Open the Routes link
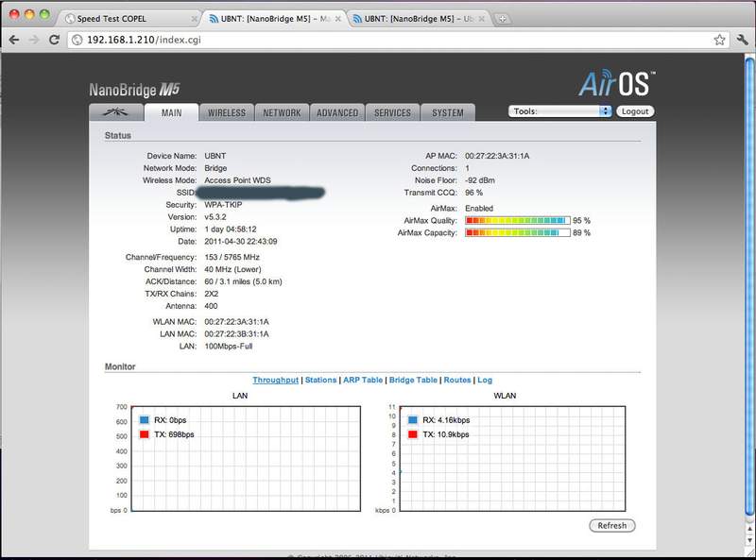Screen dimensions: 756x560 pos(457,380)
